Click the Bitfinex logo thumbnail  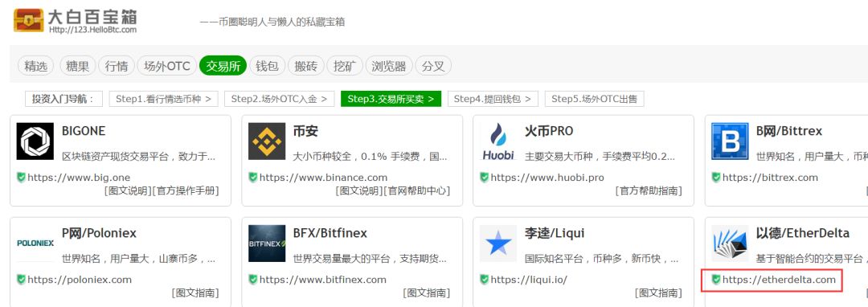267,244
